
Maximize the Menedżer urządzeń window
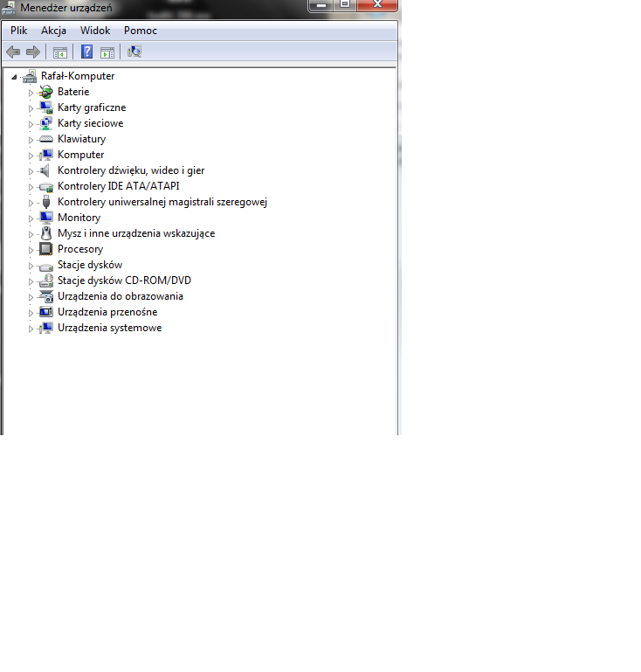[x=345, y=4]
